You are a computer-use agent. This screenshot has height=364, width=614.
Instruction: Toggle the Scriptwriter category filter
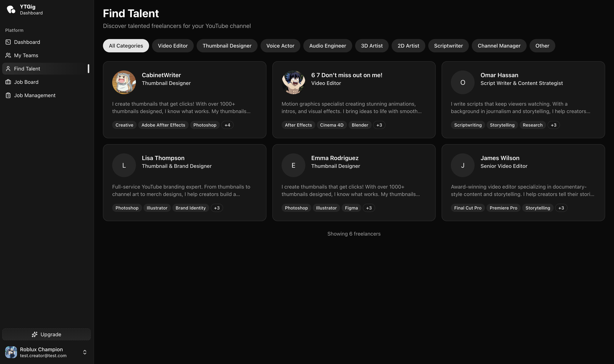[448, 46]
